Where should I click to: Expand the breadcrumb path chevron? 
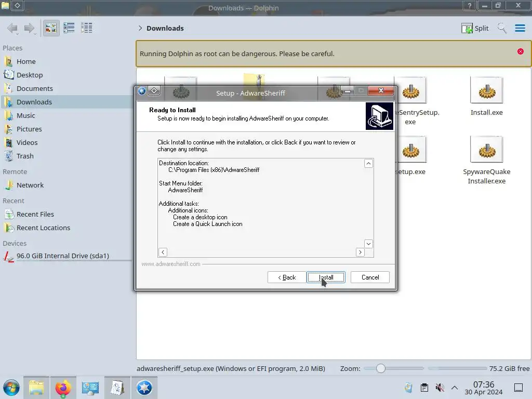(x=140, y=28)
